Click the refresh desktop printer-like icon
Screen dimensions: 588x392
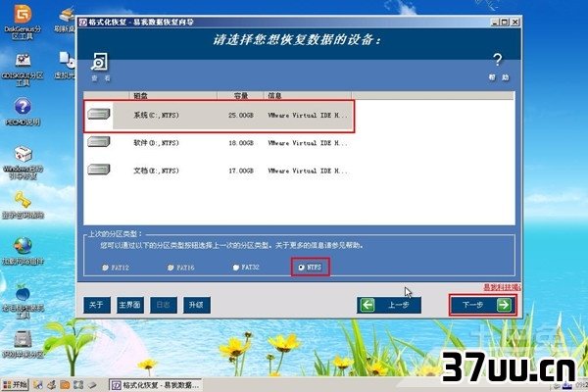67,16
